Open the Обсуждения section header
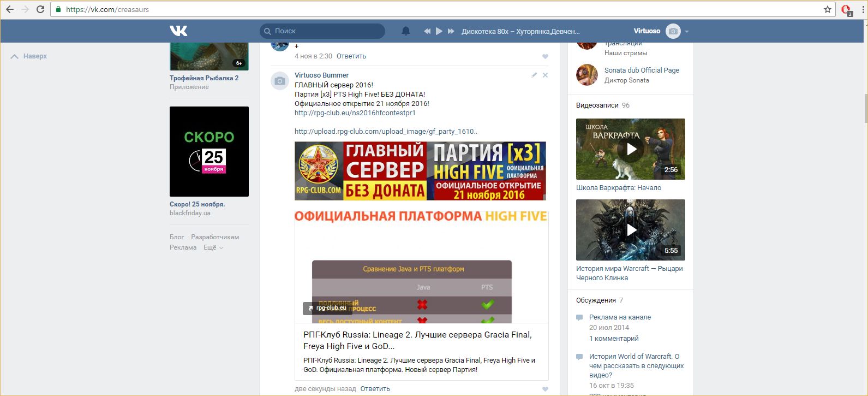 click(596, 300)
